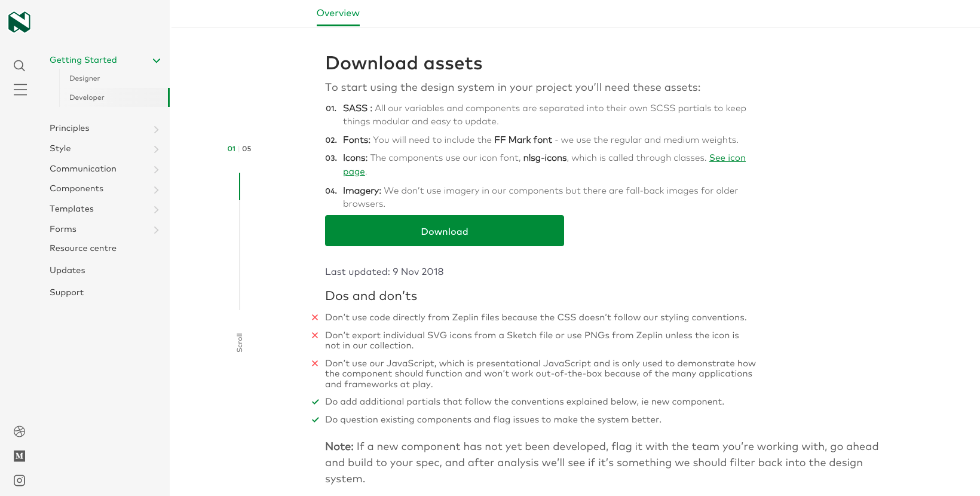Toggle the hamburger menu icon
This screenshot has width=980, height=496.
20,90
